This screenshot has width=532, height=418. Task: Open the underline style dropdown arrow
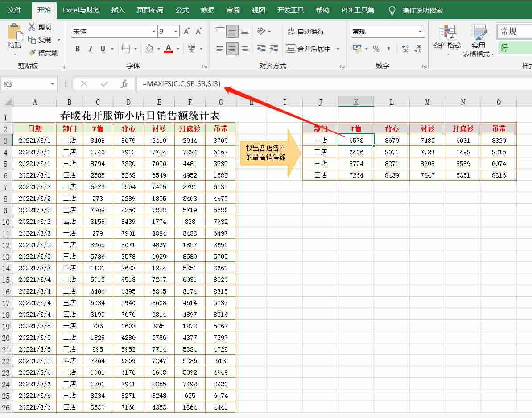coord(112,49)
